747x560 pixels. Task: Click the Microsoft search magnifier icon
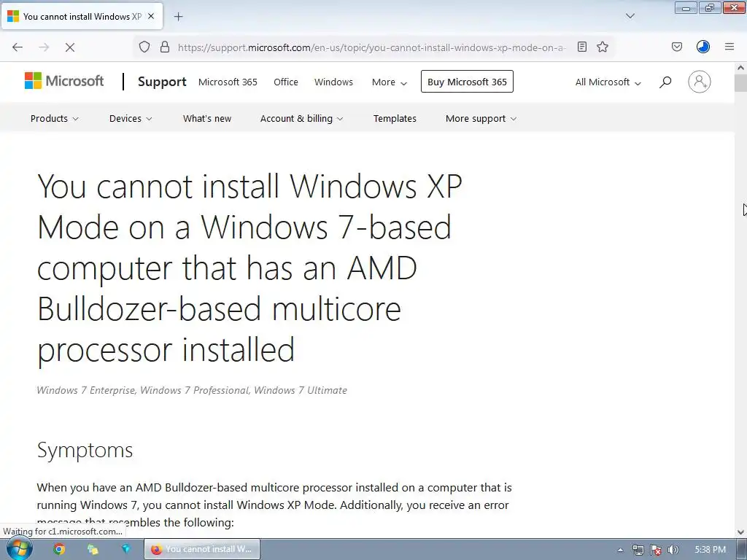coord(665,82)
